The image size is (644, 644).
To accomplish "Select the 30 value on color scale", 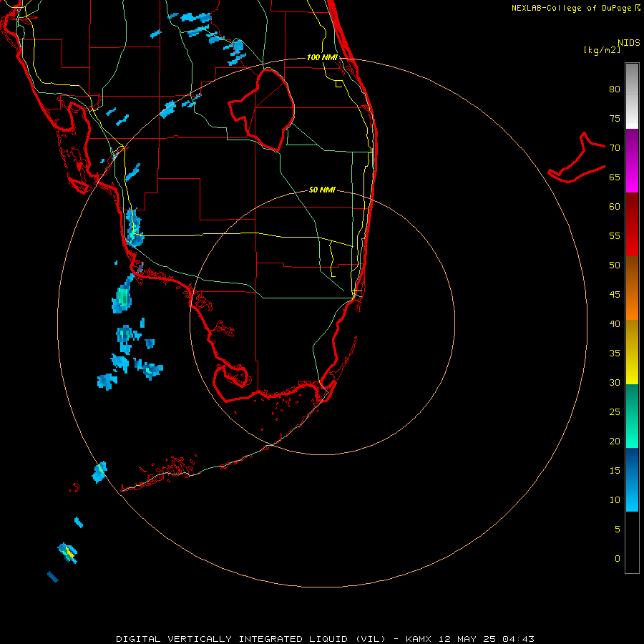I will 615,382.
